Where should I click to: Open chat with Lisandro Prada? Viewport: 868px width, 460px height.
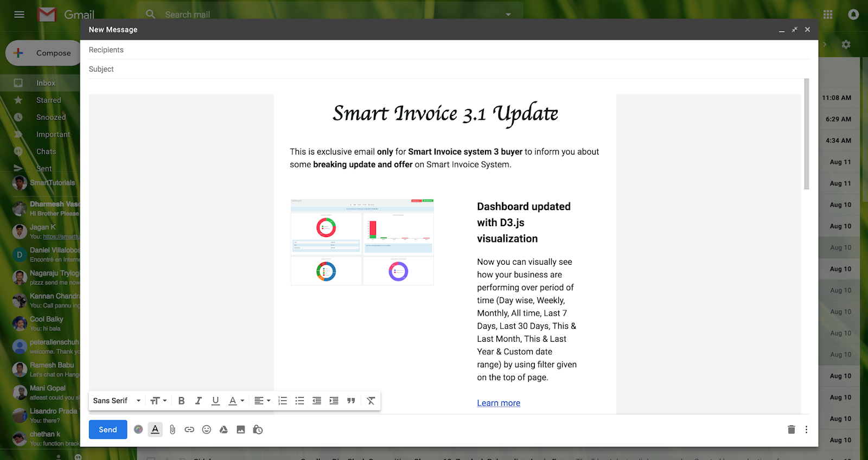tap(46, 416)
